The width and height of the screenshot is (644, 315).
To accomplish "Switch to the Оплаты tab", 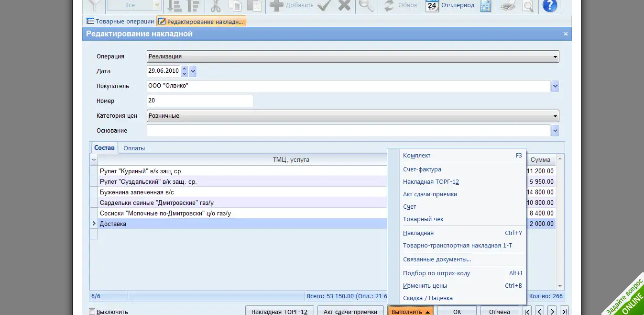I will tap(134, 148).
